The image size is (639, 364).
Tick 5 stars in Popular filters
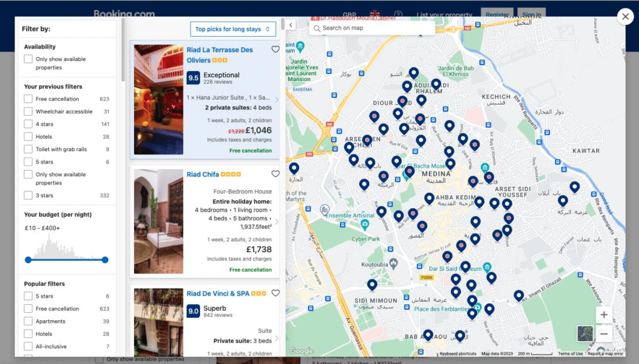point(28,296)
